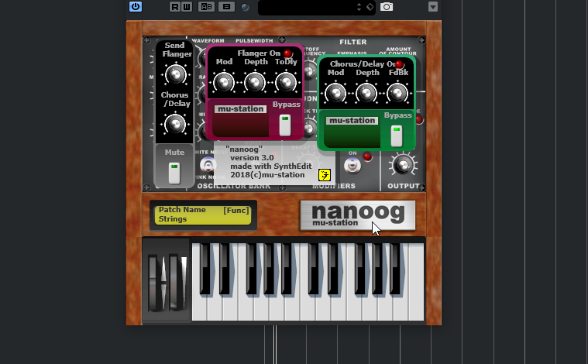
Task: Click the "made with SynthEdit" text
Action: (271, 166)
